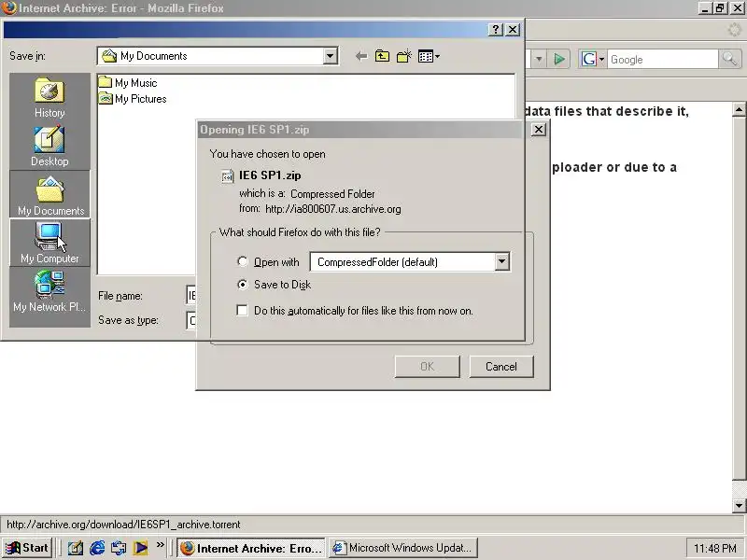747x560 pixels.
Task: Click the Firefox window restore button
Action: click(x=720, y=8)
